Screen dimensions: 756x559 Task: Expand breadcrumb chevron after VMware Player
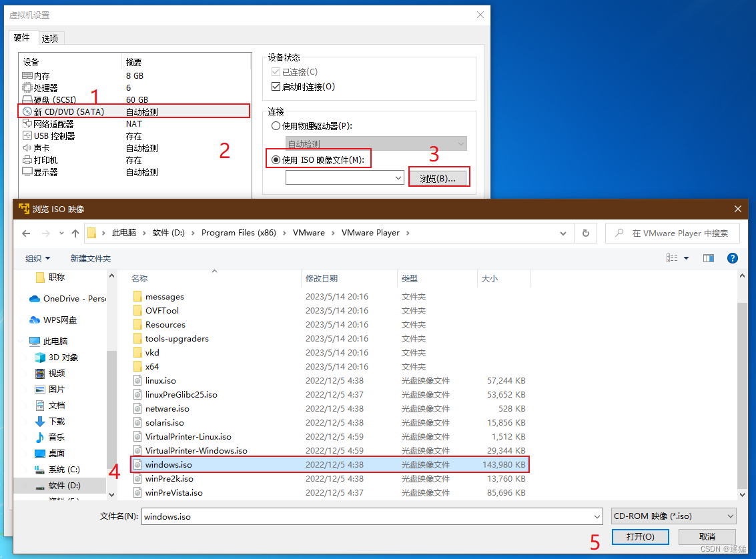(408, 233)
